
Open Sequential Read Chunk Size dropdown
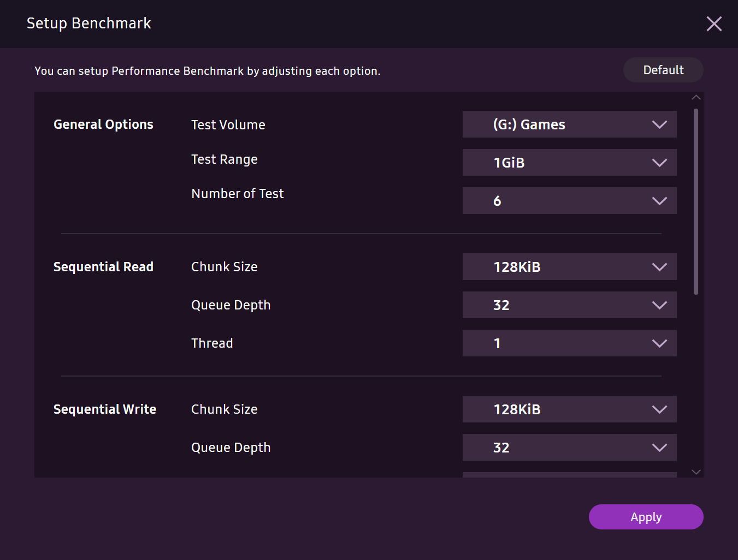coord(569,267)
